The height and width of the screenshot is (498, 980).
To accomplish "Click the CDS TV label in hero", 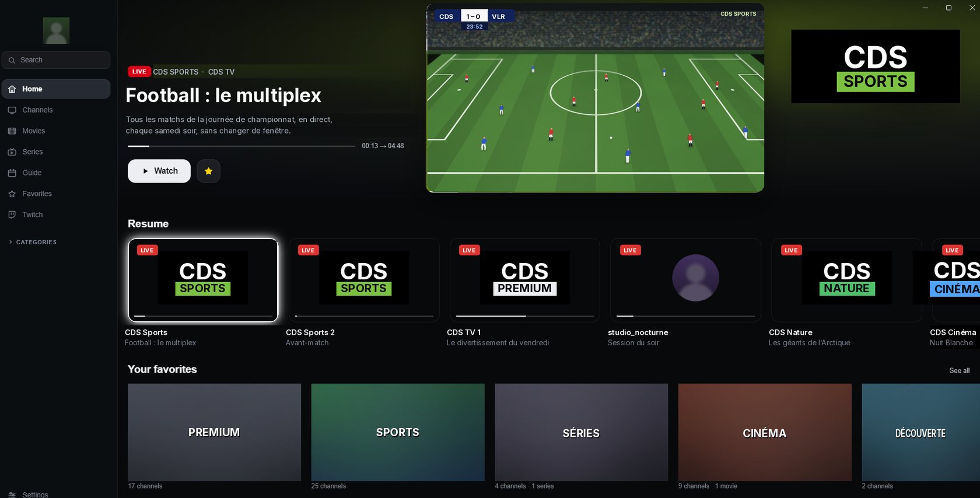I will tap(221, 72).
